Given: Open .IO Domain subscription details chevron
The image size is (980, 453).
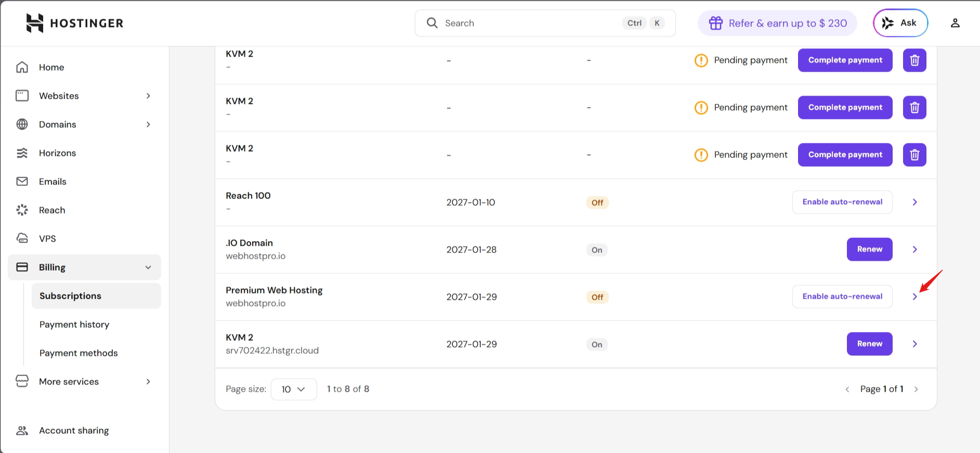Looking at the screenshot, I should tap(914, 249).
